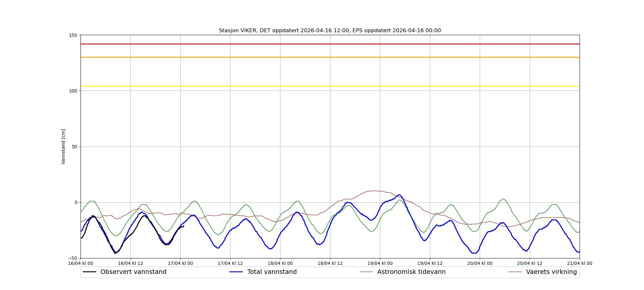Select the '18/04 kl 00' time tick

280,263
